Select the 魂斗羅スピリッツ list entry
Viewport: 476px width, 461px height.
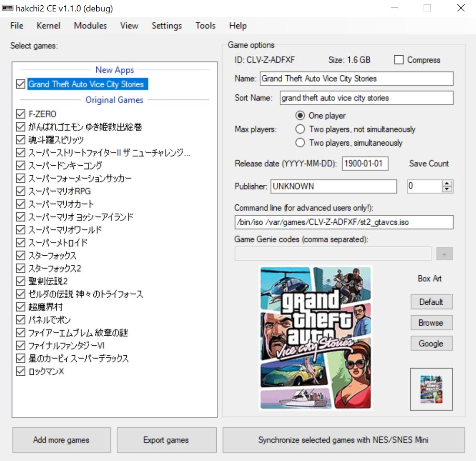click(56, 140)
